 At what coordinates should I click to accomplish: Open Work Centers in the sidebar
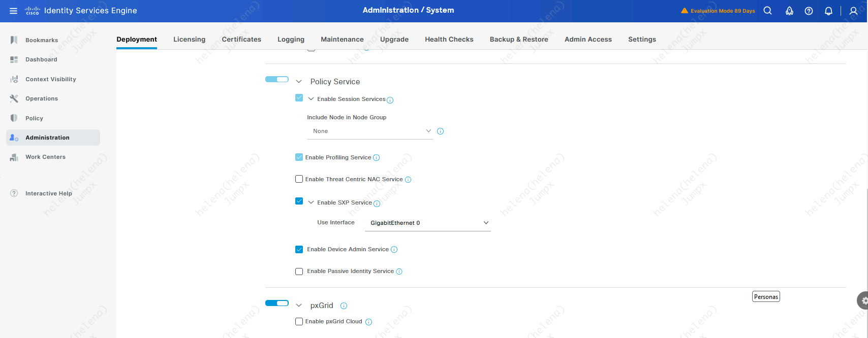[x=45, y=157]
